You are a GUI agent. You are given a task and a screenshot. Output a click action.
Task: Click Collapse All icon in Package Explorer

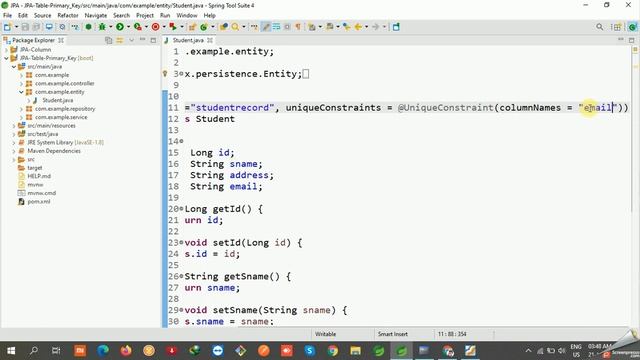pos(109,40)
